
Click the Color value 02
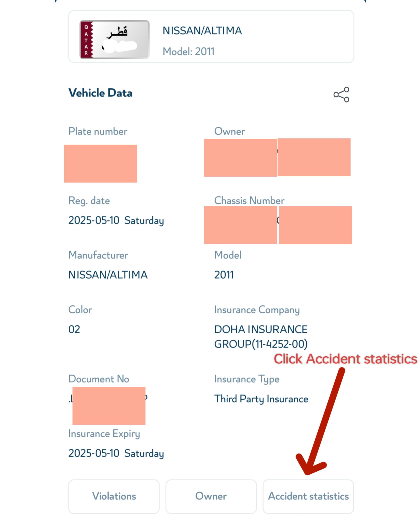pyautogui.click(x=74, y=330)
